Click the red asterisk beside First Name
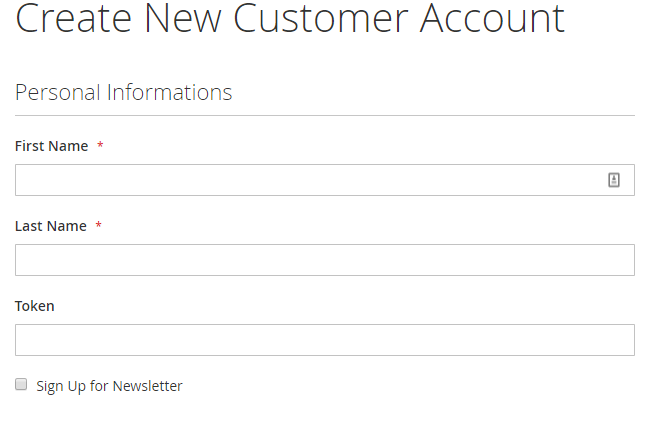Image resolution: width=655 pixels, height=429 pixels. pyautogui.click(x=100, y=147)
